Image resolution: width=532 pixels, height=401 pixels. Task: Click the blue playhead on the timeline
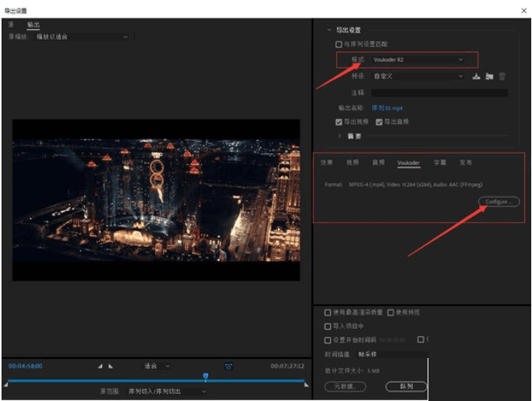tap(206, 376)
